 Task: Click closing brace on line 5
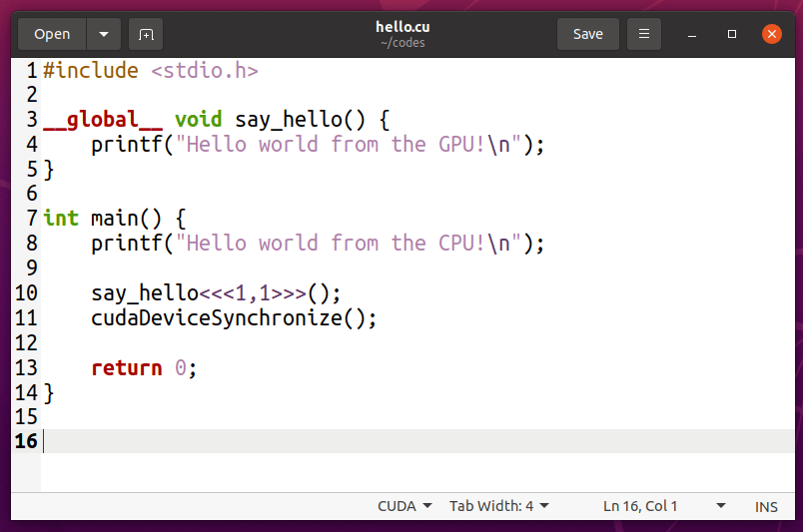point(49,170)
